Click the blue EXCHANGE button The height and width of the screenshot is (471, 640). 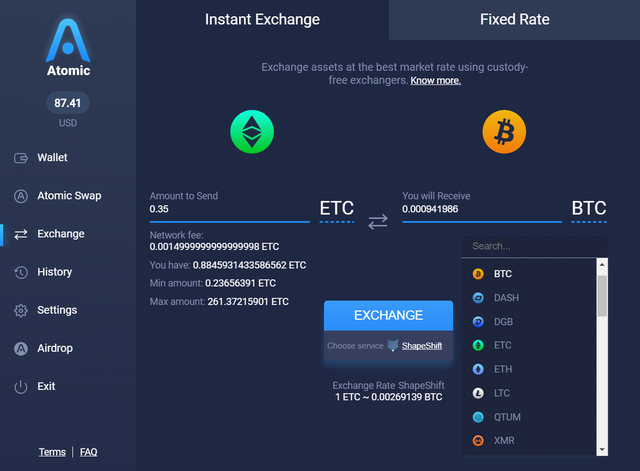pyautogui.click(x=389, y=315)
